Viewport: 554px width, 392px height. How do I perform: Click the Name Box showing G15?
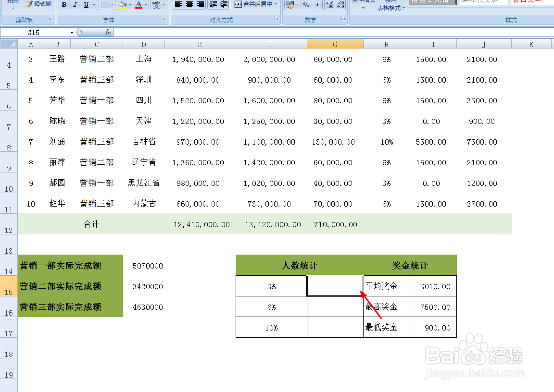click(35, 33)
